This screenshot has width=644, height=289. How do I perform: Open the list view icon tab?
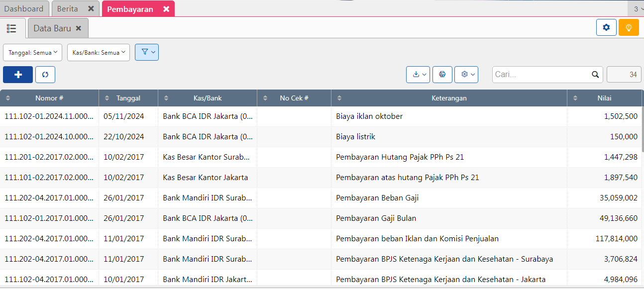[x=12, y=28]
